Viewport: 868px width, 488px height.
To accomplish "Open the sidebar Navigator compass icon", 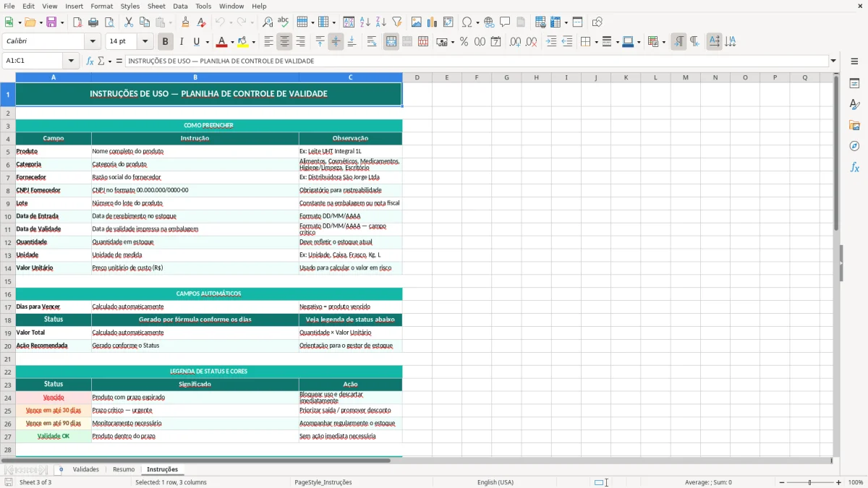I will [x=854, y=146].
